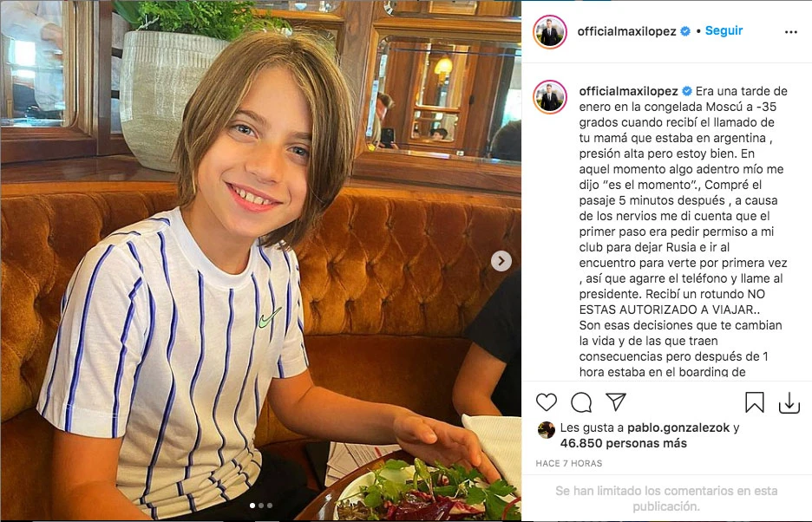Screen dimensions: 812x522
Task: Open pablo.gonzalezok profile link
Action: click(x=678, y=427)
